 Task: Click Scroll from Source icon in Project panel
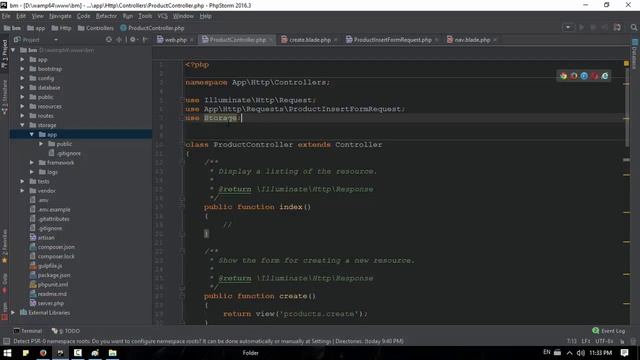coord(109,40)
